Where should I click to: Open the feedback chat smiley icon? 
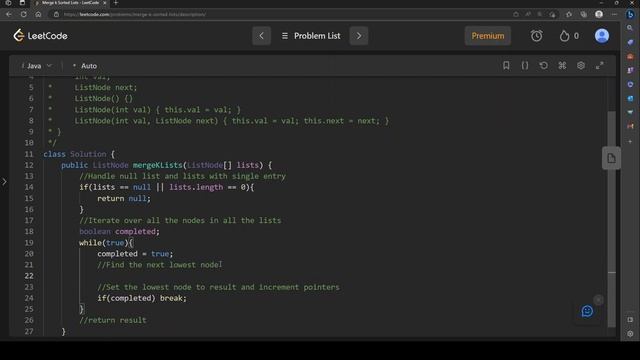click(x=587, y=311)
